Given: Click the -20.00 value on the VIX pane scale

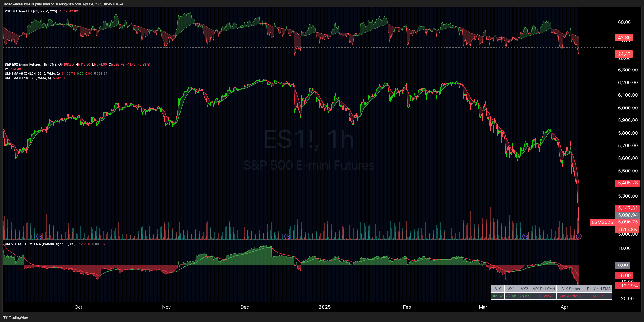Looking at the screenshot, I should pyautogui.click(x=626, y=299).
